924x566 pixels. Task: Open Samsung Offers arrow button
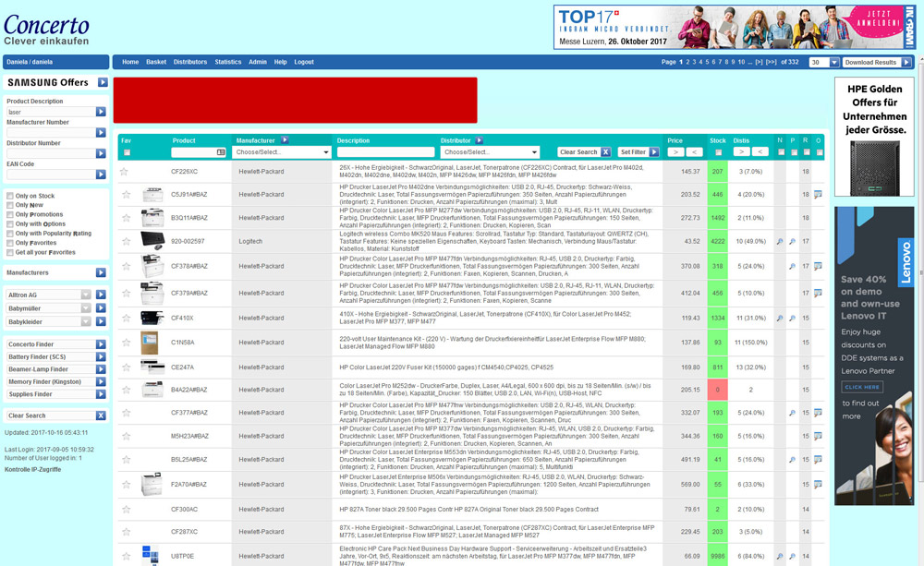pos(103,82)
